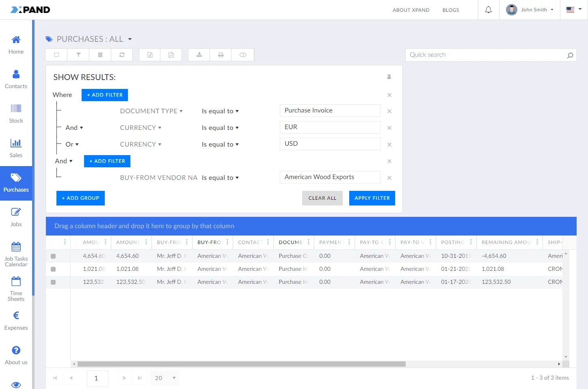The width and height of the screenshot is (588, 389).
Task: Click the filter funnel toolbar icon
Action: point(78,55)
